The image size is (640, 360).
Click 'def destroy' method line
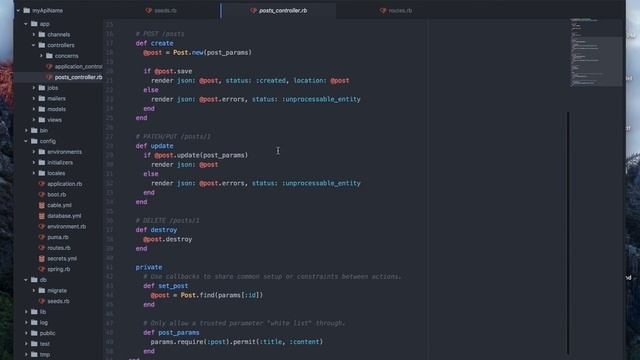point(156,230)
